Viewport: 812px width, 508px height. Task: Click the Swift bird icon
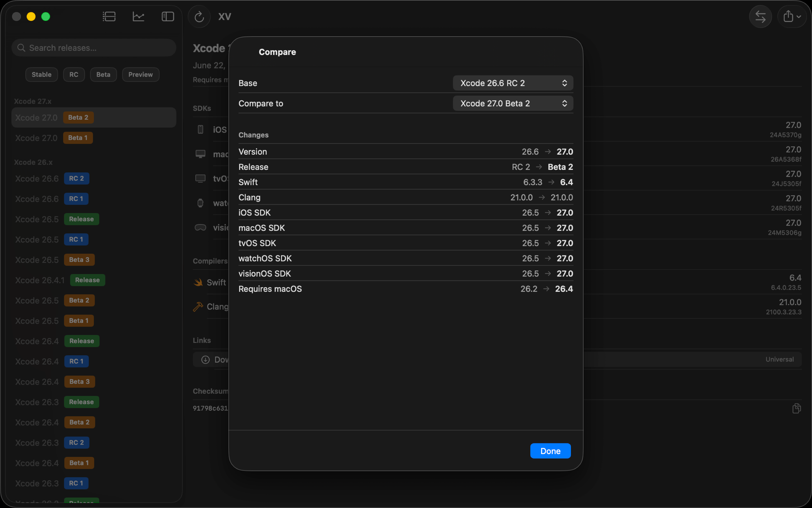[x=198, y=282]
